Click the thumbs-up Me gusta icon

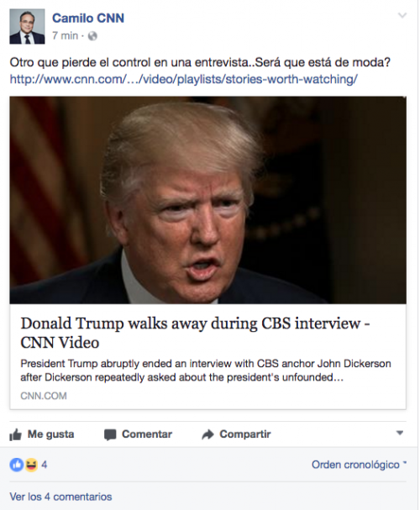pyautogui.click(x=16, y=434)
